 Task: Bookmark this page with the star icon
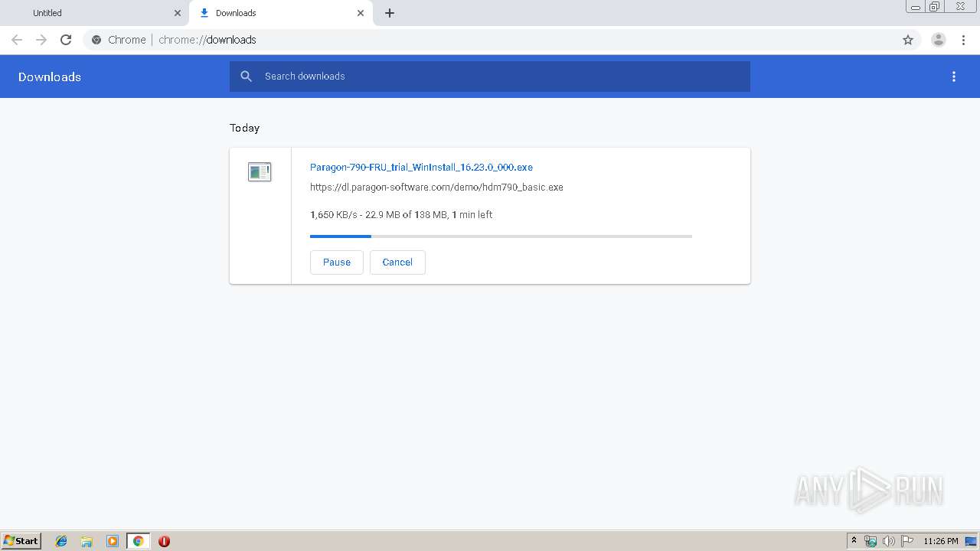click(908, 40)
